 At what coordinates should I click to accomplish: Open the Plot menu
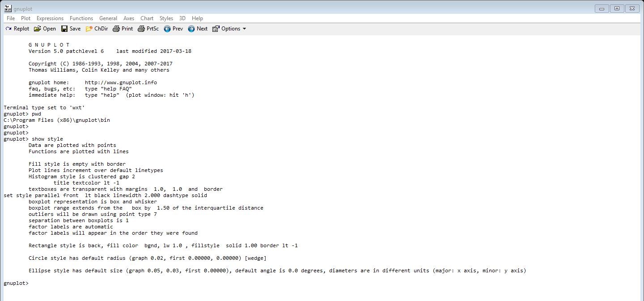(x=25, y=18)
